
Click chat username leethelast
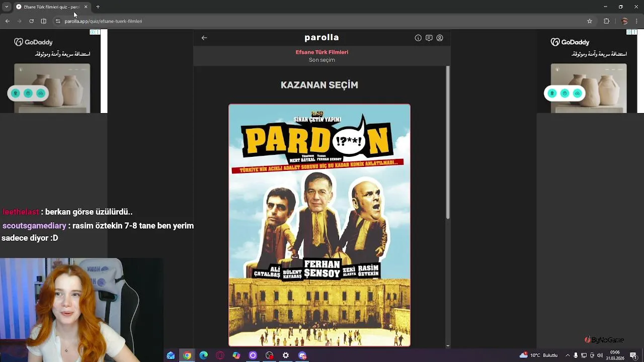click(x=21, y=212)
